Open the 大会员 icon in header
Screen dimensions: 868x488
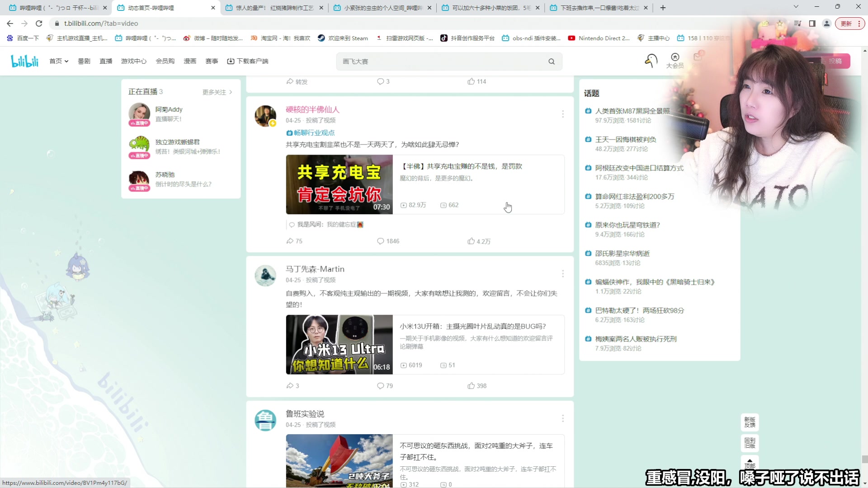(x=675, y=61)
